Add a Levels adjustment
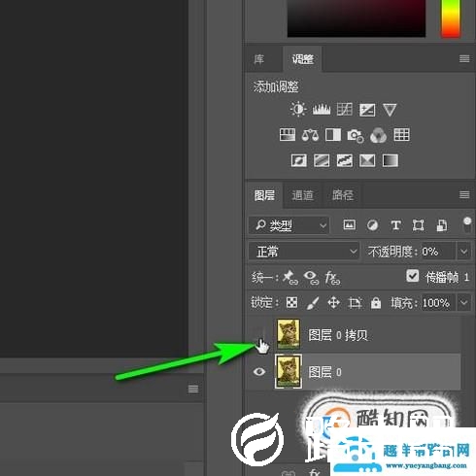Image resolution: width=476 pixels, height=476 pixels. [322, 110]
